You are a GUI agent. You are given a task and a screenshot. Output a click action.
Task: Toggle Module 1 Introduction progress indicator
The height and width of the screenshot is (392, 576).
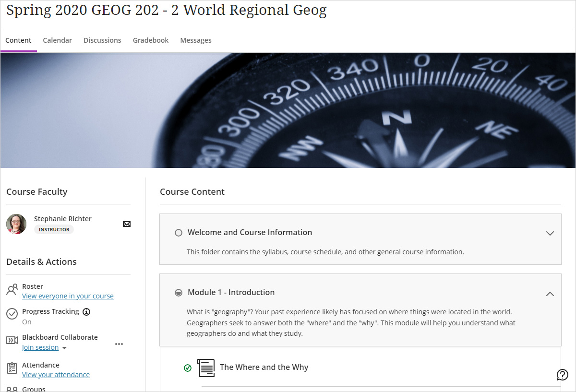click(x=179, y=293)
